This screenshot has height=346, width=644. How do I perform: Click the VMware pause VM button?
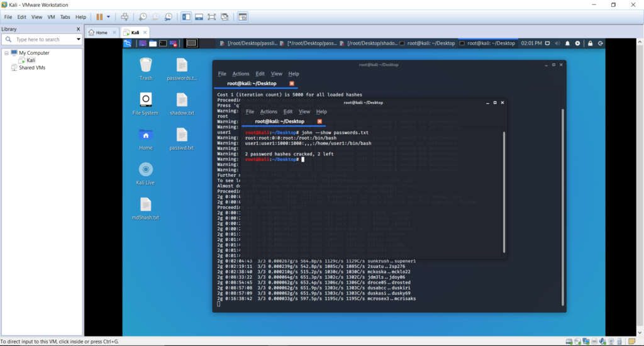[99, 17]
